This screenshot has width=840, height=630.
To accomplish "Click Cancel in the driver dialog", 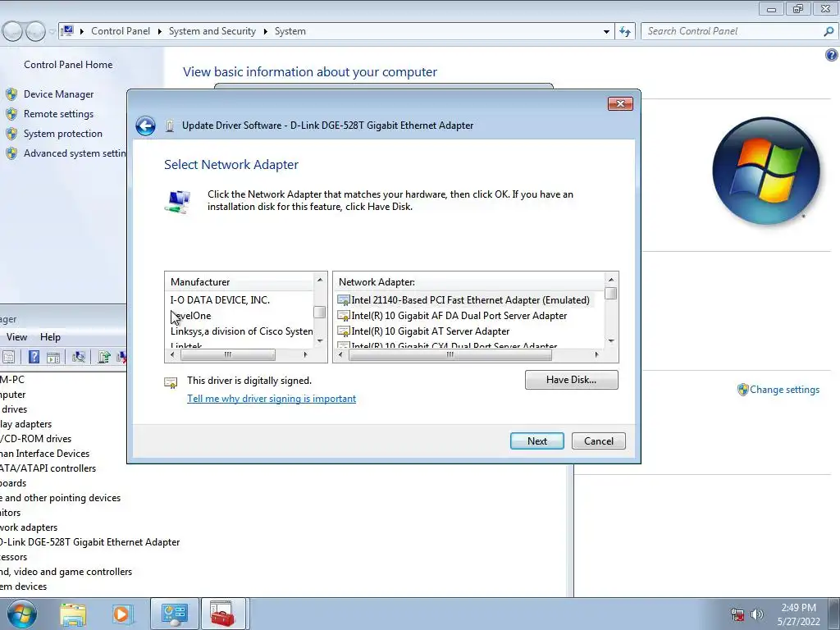I will pyautogui.click(x=598, y=441).
